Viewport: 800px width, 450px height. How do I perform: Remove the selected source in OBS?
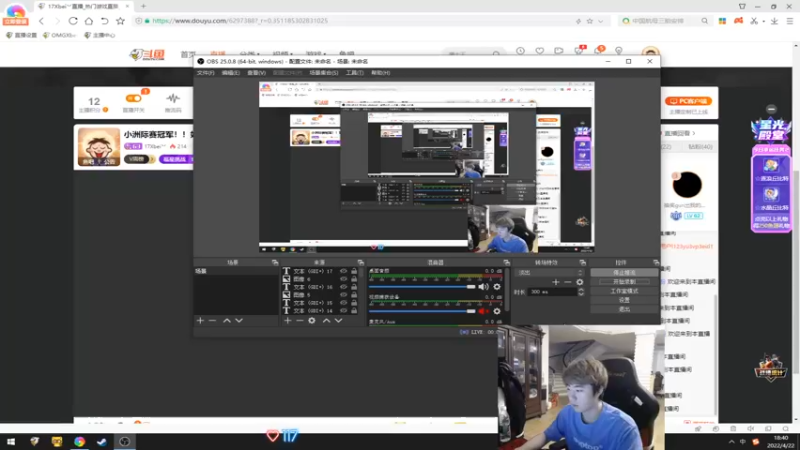299,320
